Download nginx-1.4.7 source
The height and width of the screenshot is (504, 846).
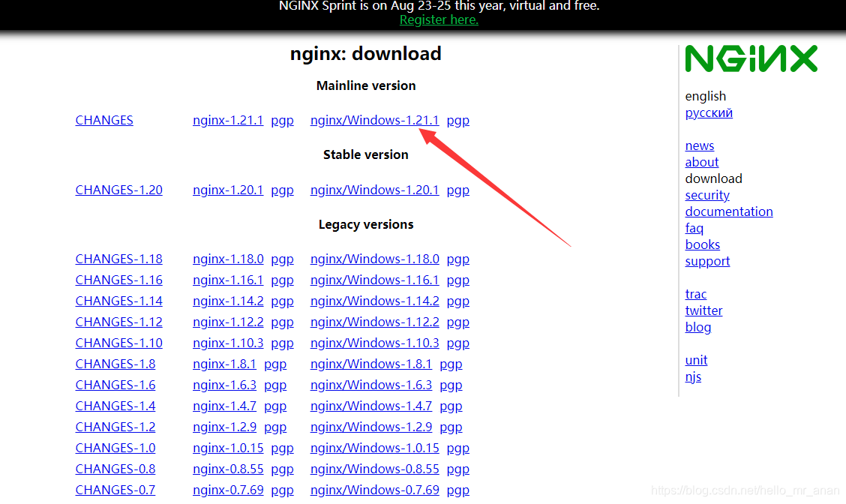click(x=224, y=406)
